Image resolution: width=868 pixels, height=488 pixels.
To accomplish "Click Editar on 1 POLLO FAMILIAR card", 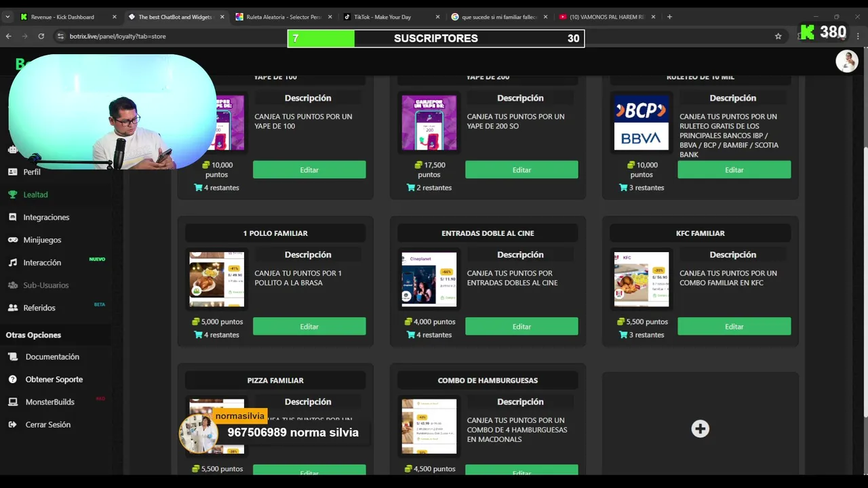I will click(x=309, y=327).
